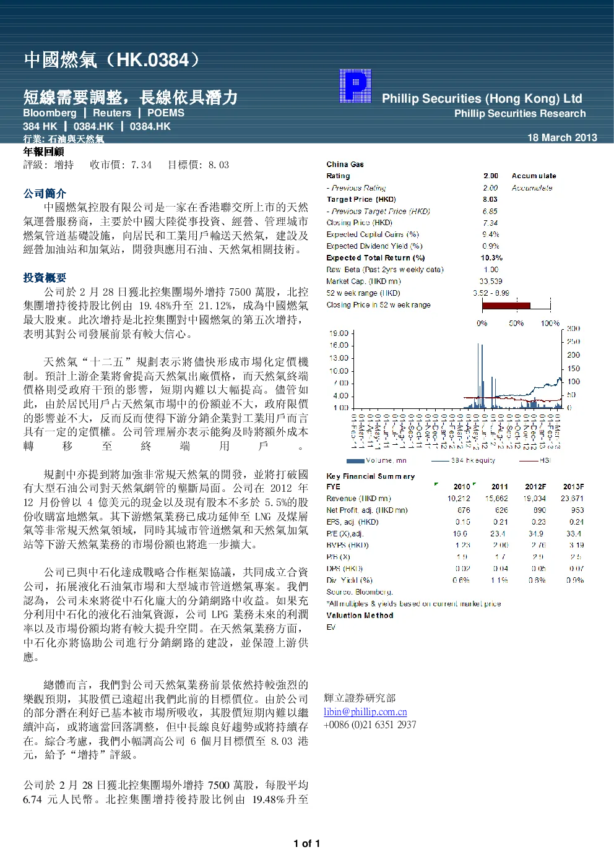Click the Source: Bloomberg. note
614x868 pixels.
coord(360,592)
